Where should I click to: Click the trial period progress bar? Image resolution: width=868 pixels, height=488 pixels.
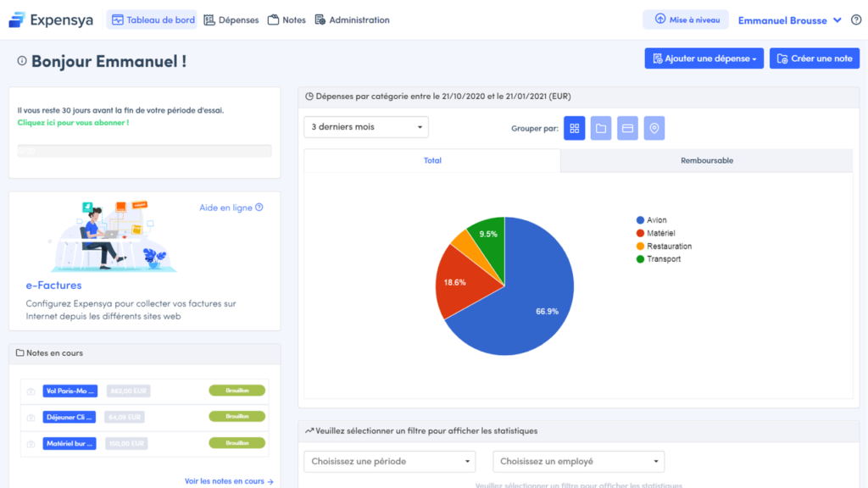click(144, 151)
